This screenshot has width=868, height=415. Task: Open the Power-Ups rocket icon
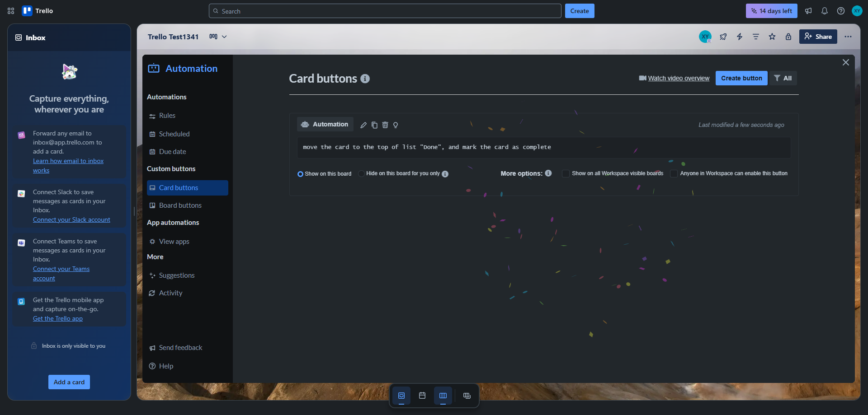pos(723,37)
